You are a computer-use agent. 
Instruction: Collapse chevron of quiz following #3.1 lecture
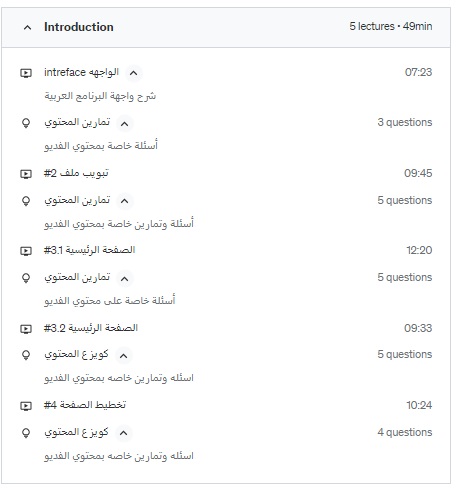point(124,279)
